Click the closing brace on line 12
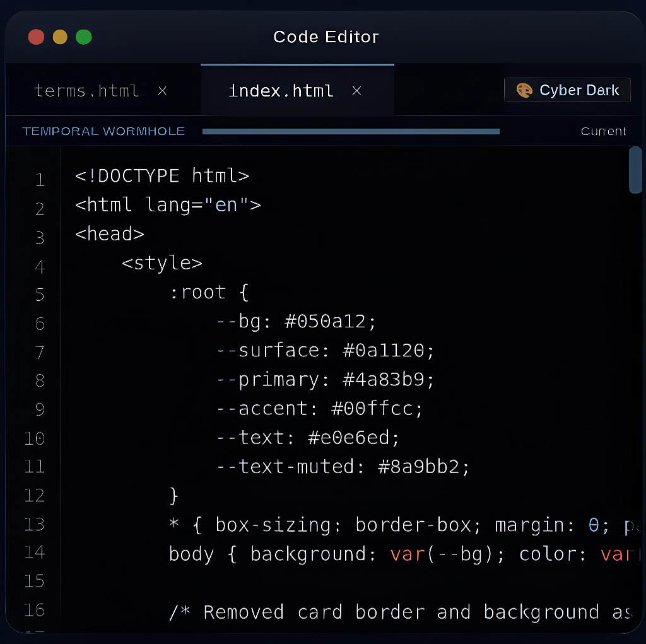The image size is (646, 644). 174,496
